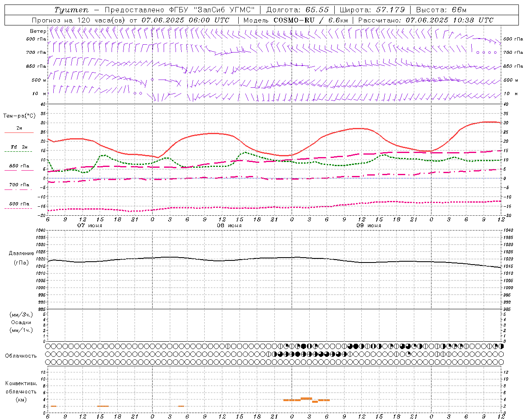The height and width of the screenshot is (420, 525).
Task: Click the 'Ветер' wind panel label
Action: tap(38, 31)
